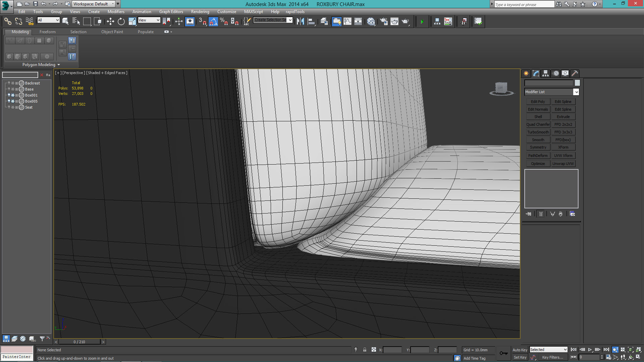The height and width of the screenshot is (362, 644).
Task: Click the Quad Chamfer modifier button
Action: point(538,124)
